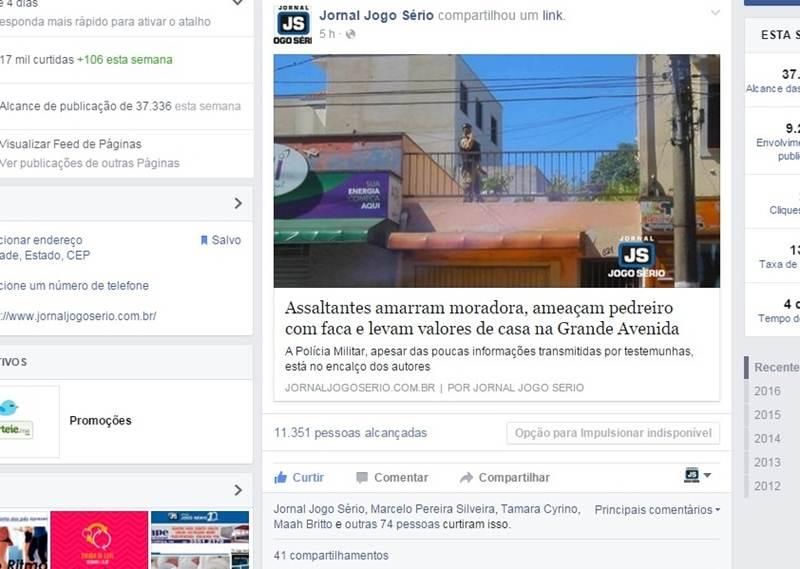The image size is (800, 569).
Task: Open Visualizar Feed de Páginas
Action: [x=70, y=144]
